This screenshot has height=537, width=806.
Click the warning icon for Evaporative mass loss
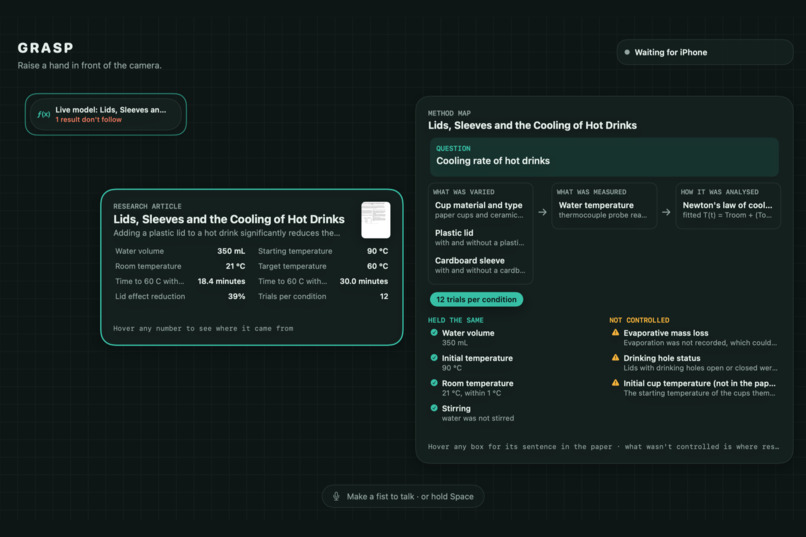(615, 332)
